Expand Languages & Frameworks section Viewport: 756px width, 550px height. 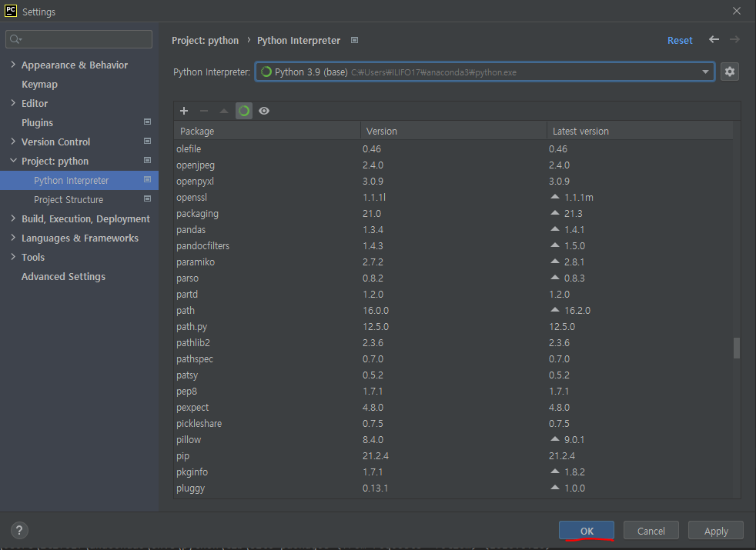coord(13,238)
